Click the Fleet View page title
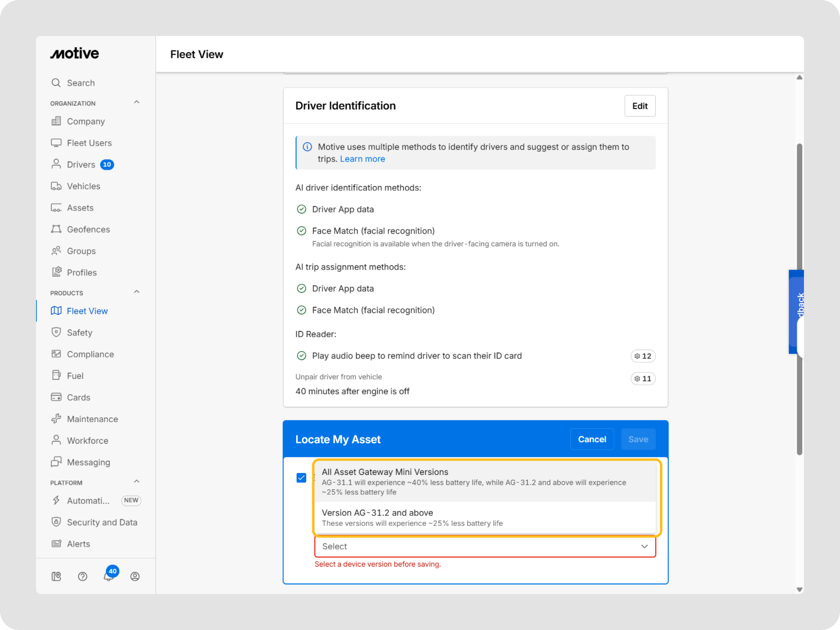The height and width of the screenshot is (630, 840). (x=196, y=55)
